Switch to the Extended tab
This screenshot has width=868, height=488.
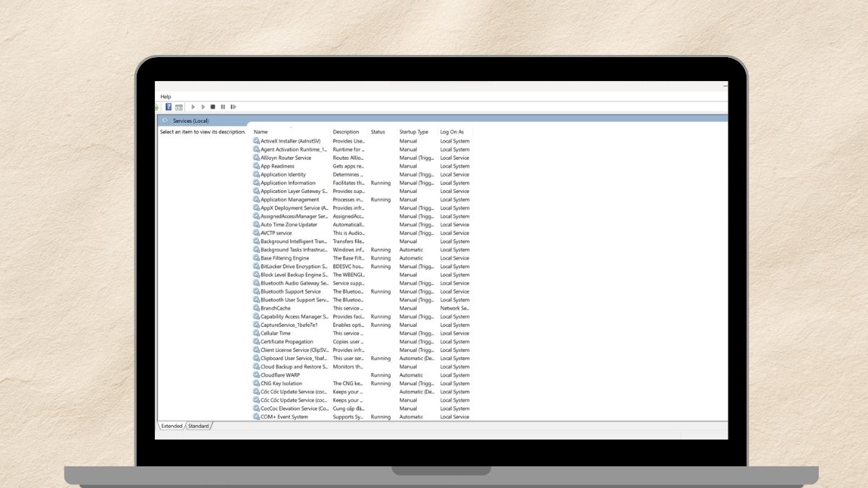click(171, 426)
